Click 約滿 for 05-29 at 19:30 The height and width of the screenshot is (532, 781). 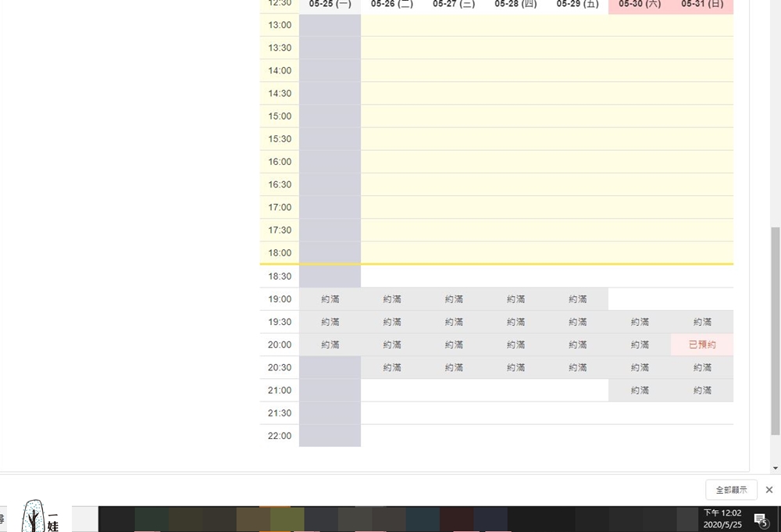click(577, 322)
